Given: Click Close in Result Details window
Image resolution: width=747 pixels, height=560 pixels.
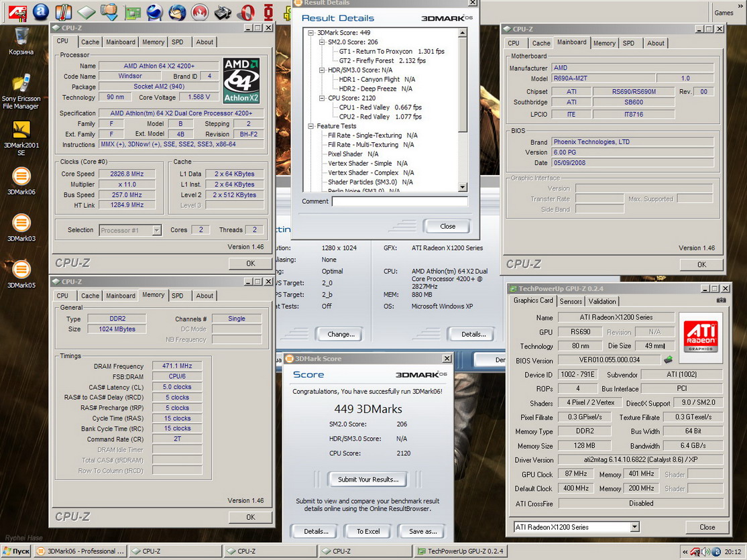Looking at the screenshot, I should point(447,227).
